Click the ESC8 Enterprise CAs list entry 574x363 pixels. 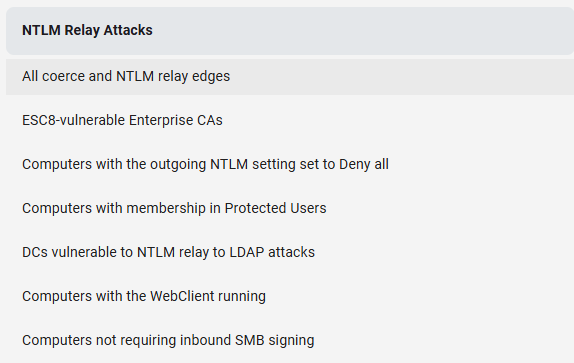pyautogui.click(x=290, y=120)
